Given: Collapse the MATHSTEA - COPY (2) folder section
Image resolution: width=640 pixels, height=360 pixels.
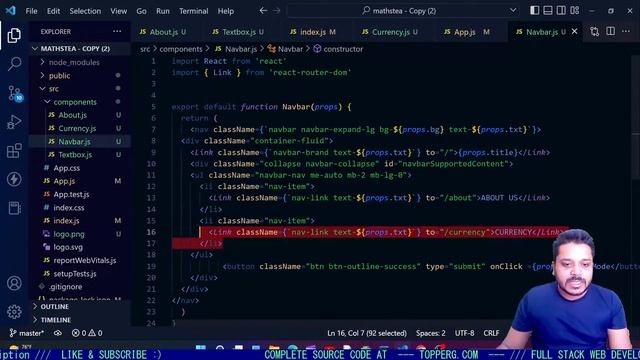Looking at the screenshot, I should click(76, 49).
